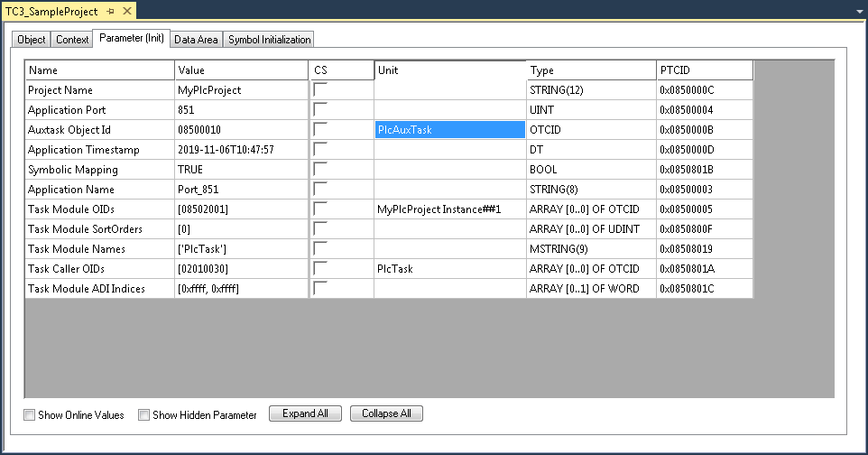Screen dimensions: 868x455
Task: Pin the TC3_SampleProject document tab
Action: pyautogui.click(x=111, y=11)
